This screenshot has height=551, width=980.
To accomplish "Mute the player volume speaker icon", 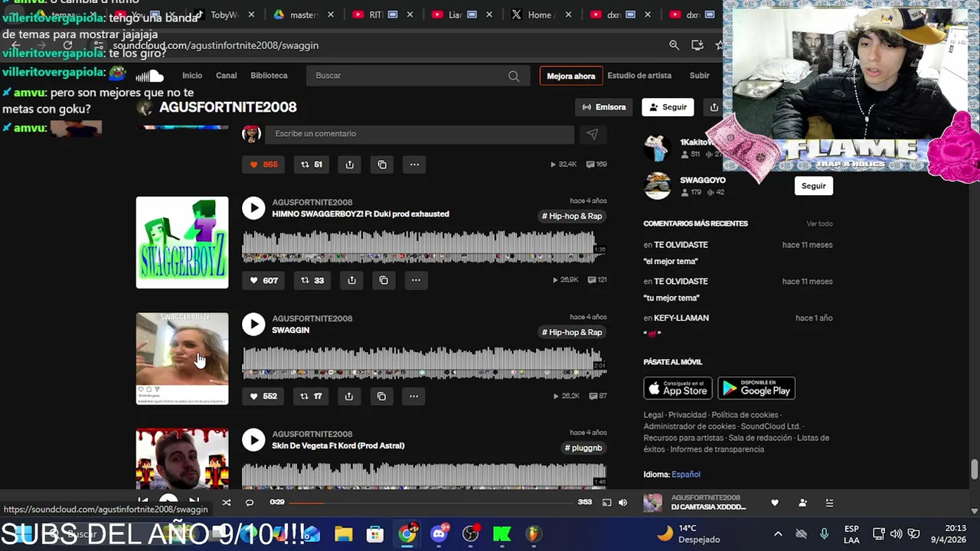I will click(x=622, y=503).
